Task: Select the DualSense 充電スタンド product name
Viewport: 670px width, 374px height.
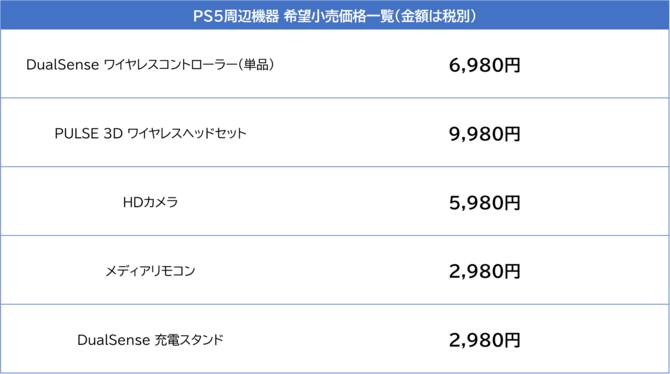Action: [x=150, y=340]
